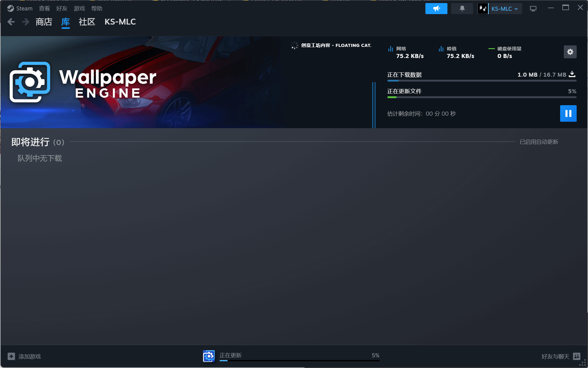Pause the Wallpaper Engine download

click(x=568, y=113)
